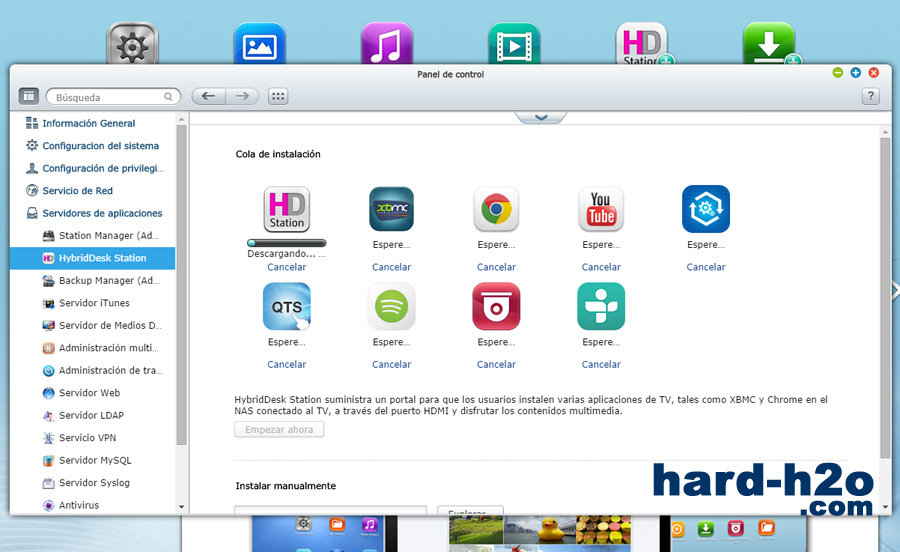Image resolution: width=900 pixels, height=552 pixels.
Task: Cancel the red surveillance app installation
Action: click(496, 364)
